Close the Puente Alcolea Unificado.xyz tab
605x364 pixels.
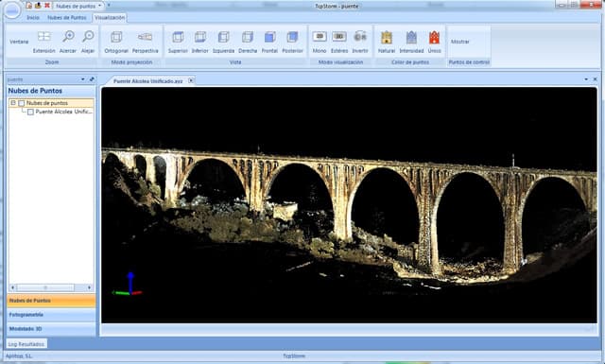click(x=191, y=80)
